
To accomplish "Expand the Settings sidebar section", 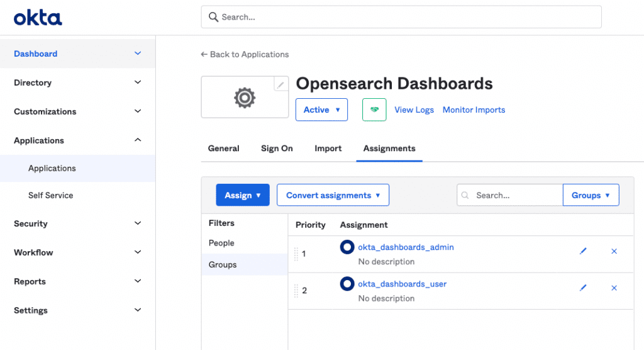I will [x=77, y=310].
